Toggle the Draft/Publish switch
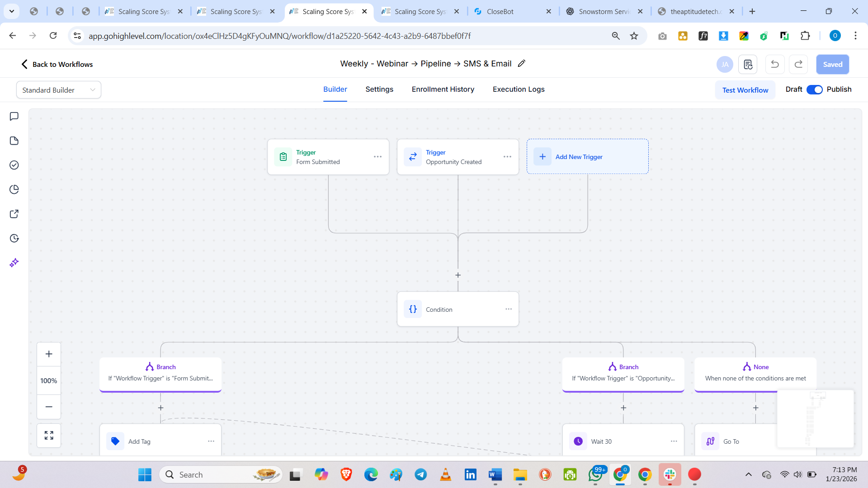 [x=814, y=89]
